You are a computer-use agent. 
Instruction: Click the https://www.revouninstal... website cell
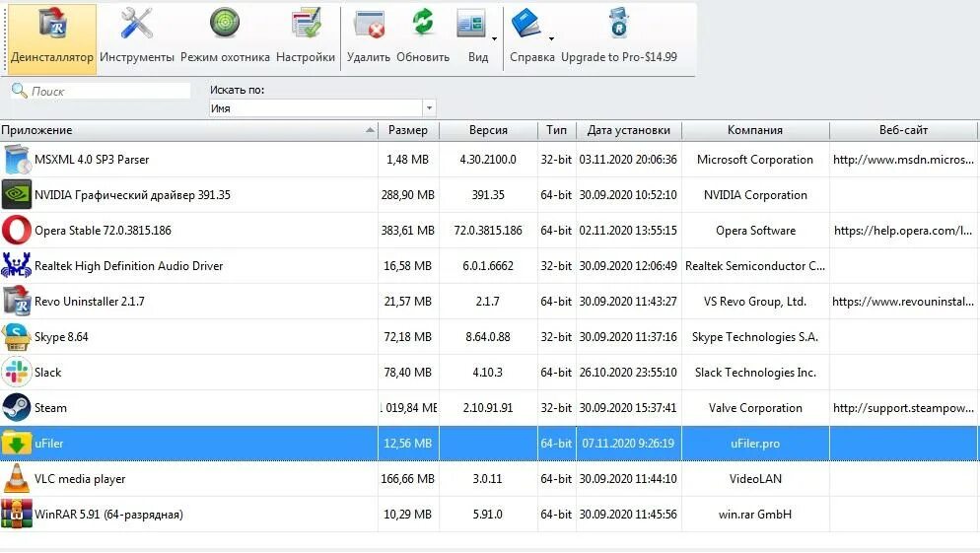[x=903, y=302]
